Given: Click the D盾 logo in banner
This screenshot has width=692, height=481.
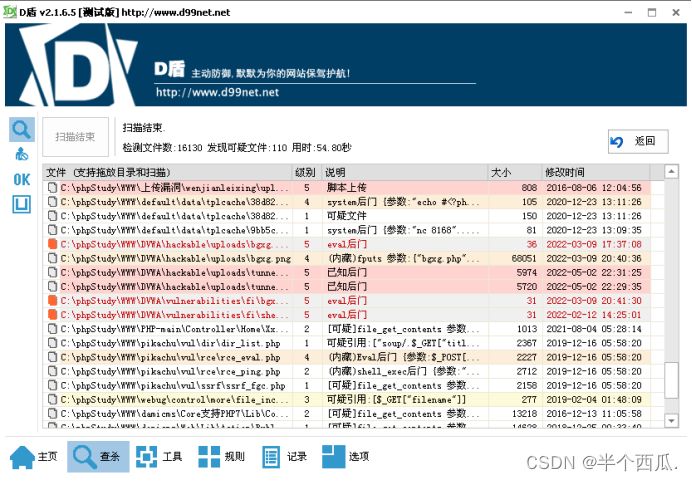Looking at the screenshot, I should [77, 64].
